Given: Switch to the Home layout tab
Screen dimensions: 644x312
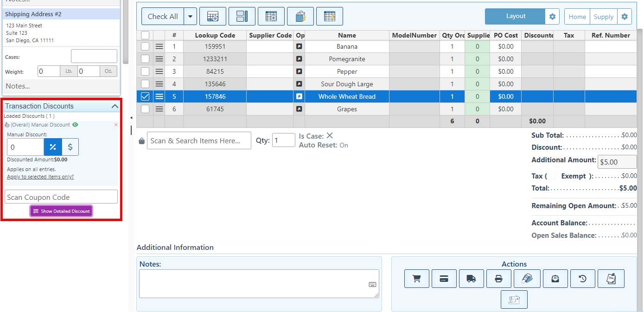Looking at the screenshot, I should [577, 17].
